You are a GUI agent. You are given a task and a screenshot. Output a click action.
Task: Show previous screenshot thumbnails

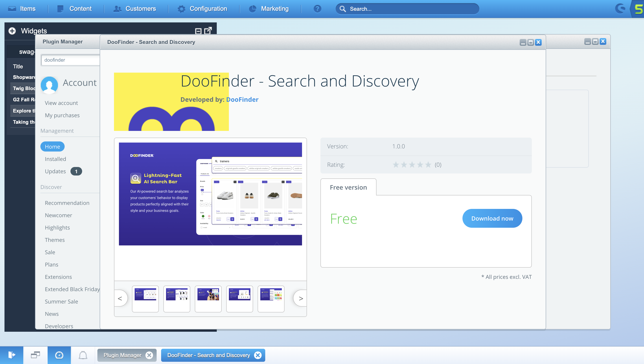[x=120, y=299]
